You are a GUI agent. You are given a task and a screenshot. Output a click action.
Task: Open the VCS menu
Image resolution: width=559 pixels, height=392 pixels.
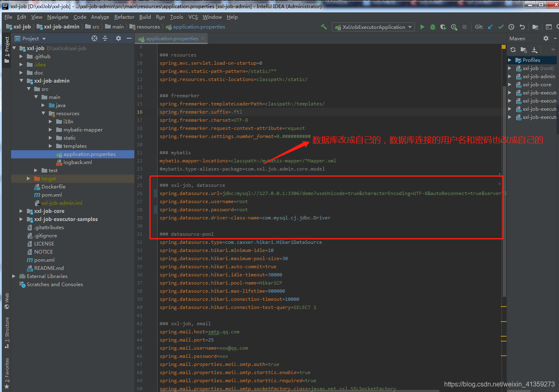(x=193, y=17)
